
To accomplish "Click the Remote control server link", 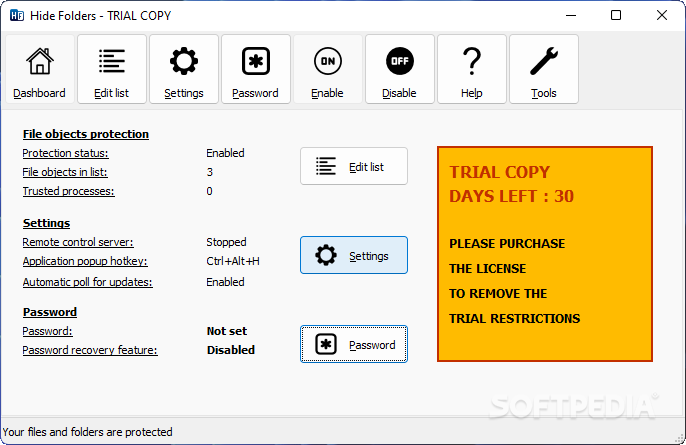I will point(78,242).
